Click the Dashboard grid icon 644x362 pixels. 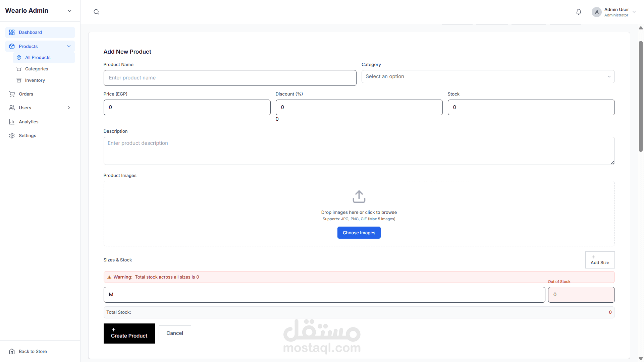[x=12, y=33]
